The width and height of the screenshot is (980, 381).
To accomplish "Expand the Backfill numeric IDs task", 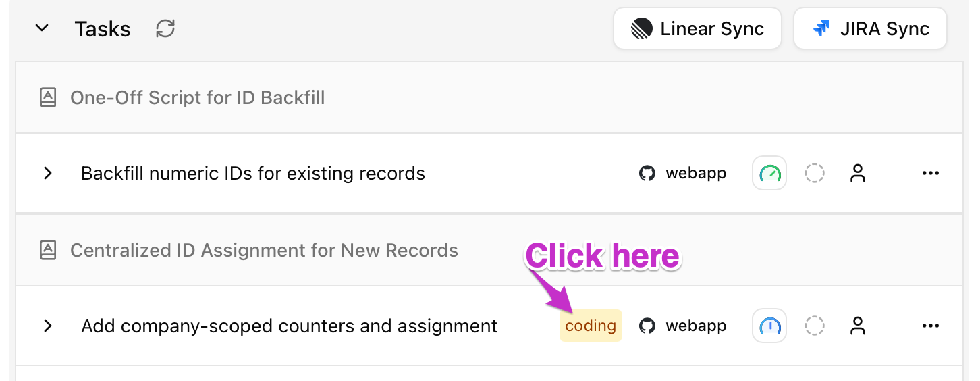I will point(48,174).
